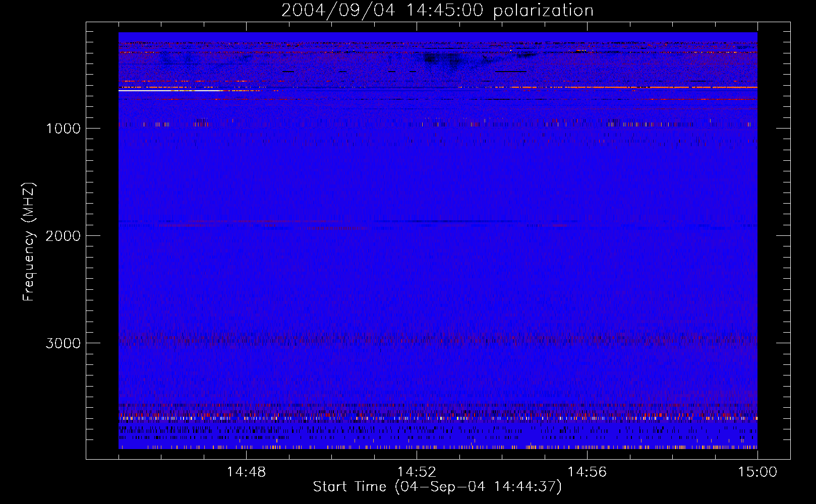
Task: Click the 'Frequency (MHZ)' axis label
Action: click(x=29, y=241)
